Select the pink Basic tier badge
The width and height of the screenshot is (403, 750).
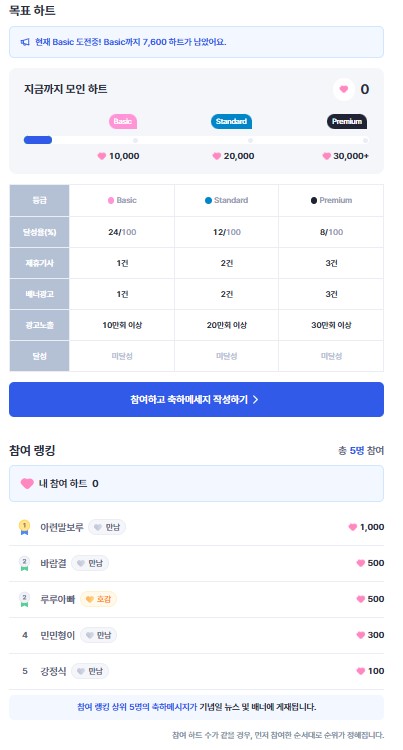[x=123, y=121]
